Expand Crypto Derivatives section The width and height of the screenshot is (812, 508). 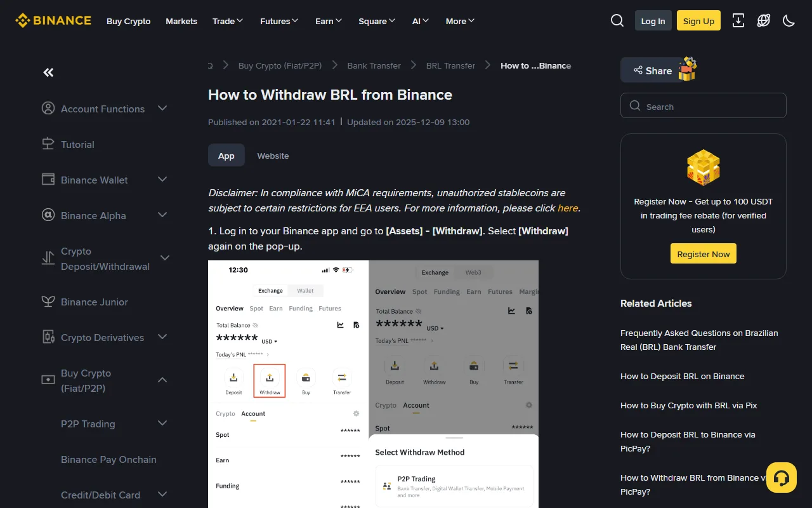pyautogui.click(x=162, y=337)
